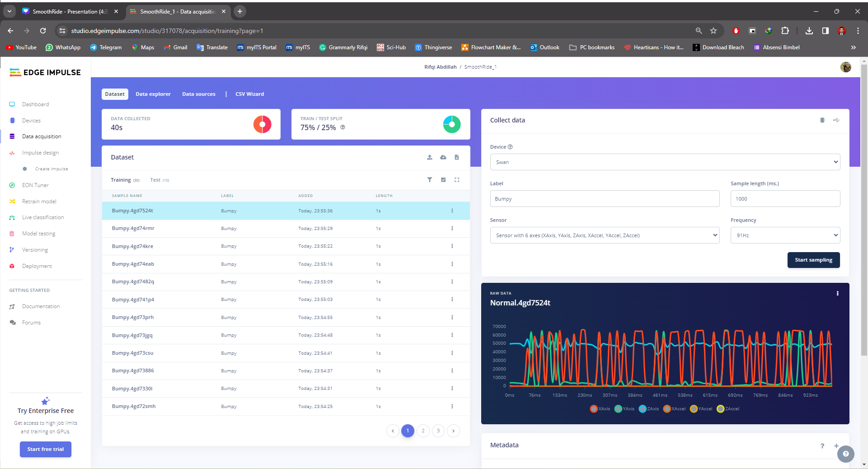This screenshot has width=868, height=469.
Task: Open browser extensions puzzle icon
Action: click(x=785, y=31)
